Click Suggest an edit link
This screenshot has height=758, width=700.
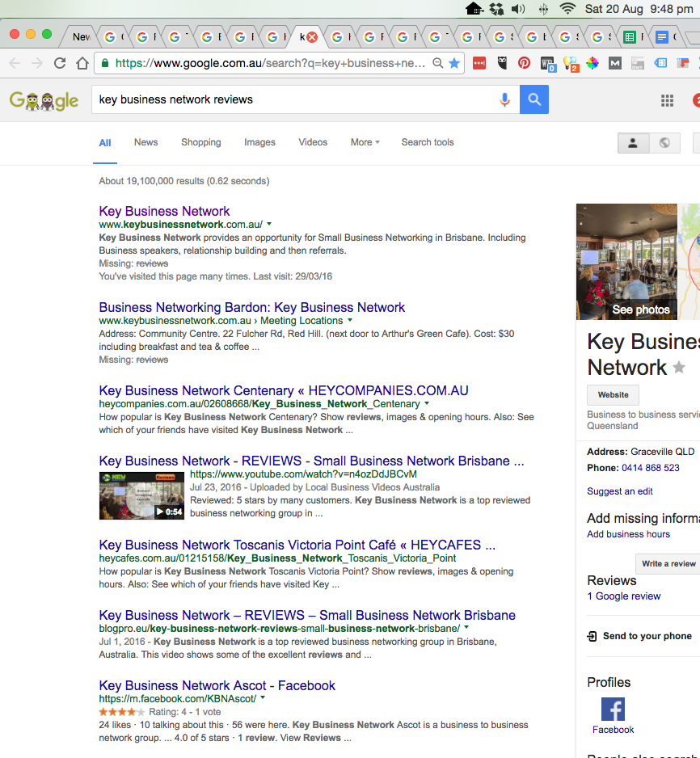pos(620,491)
